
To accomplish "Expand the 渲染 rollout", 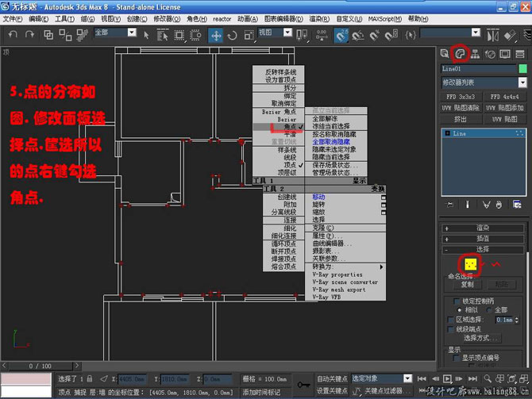I will [x=483, y=228].
